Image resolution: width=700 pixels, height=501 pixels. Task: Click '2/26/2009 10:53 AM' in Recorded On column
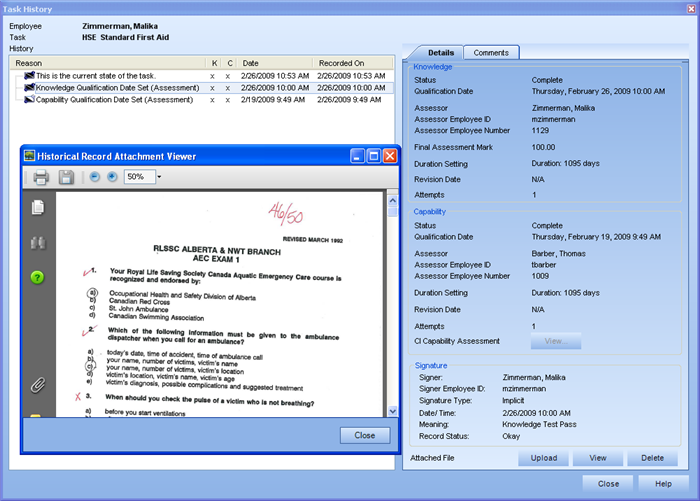(351, 76)
